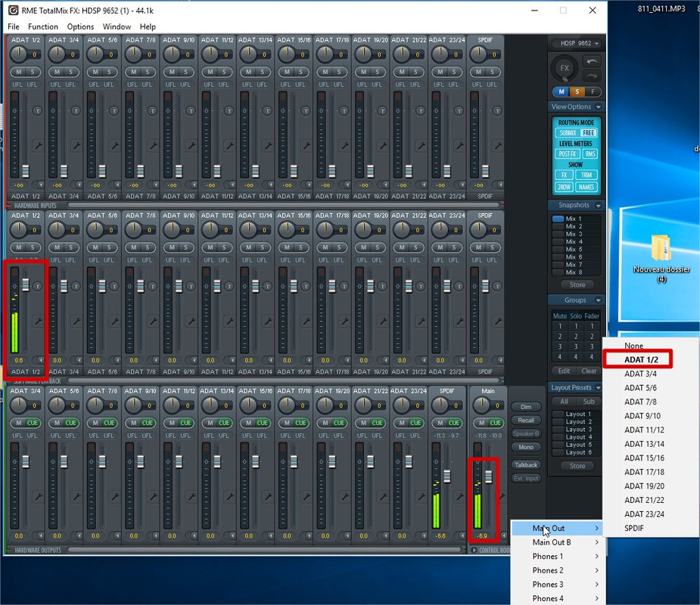
Task: Collapse the Layout Presets section
Action: pyautogui.click(x=599, y=388)
